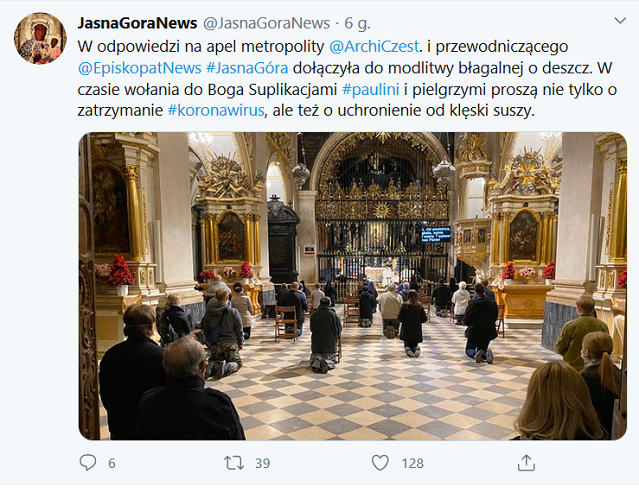The height and width of the screenshot is (493, 639).
Task: Click the tweet text about prayer for rain
Action: [x=347, y=79]
